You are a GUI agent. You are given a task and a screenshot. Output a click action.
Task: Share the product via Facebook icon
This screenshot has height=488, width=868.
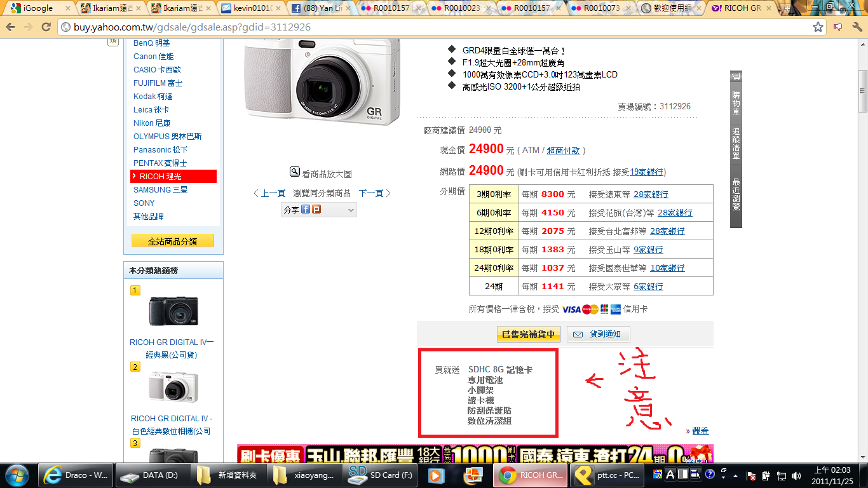(306, 209)
